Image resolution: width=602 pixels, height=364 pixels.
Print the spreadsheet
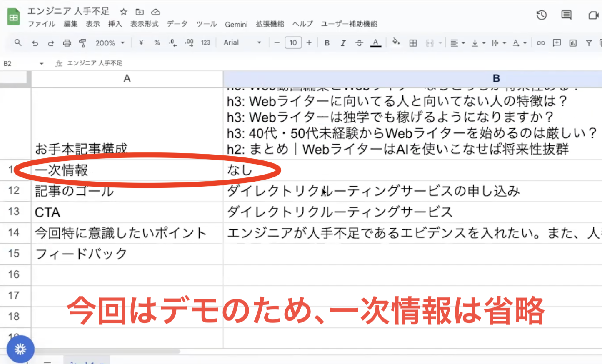click(x=67, y=43)
